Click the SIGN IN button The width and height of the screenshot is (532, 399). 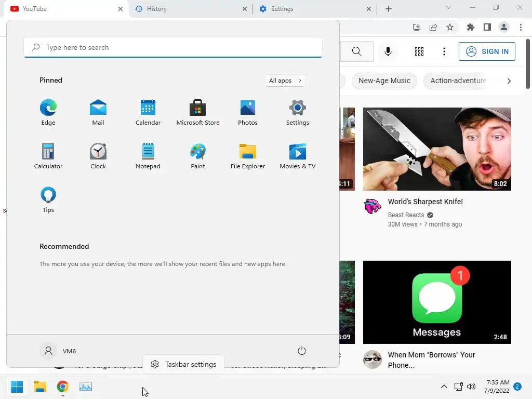[487, 51]
